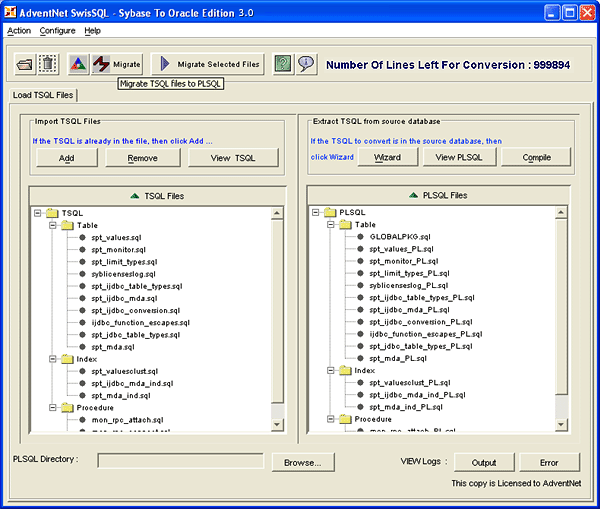
Task: Select spt_ijdbc_table_types.sql file
Action: coord(137,286)
